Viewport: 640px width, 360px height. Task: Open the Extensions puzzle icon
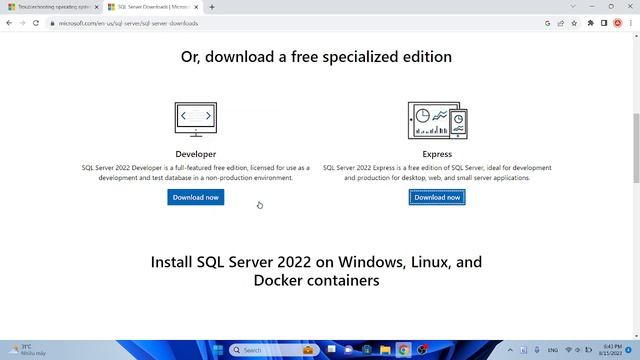click(591, 23)
